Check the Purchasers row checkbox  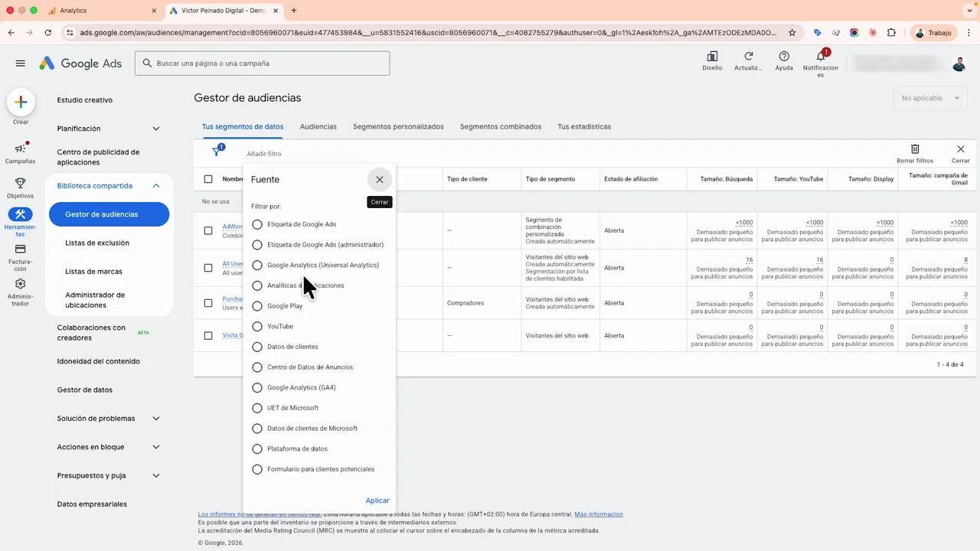(x=208, y=303)
